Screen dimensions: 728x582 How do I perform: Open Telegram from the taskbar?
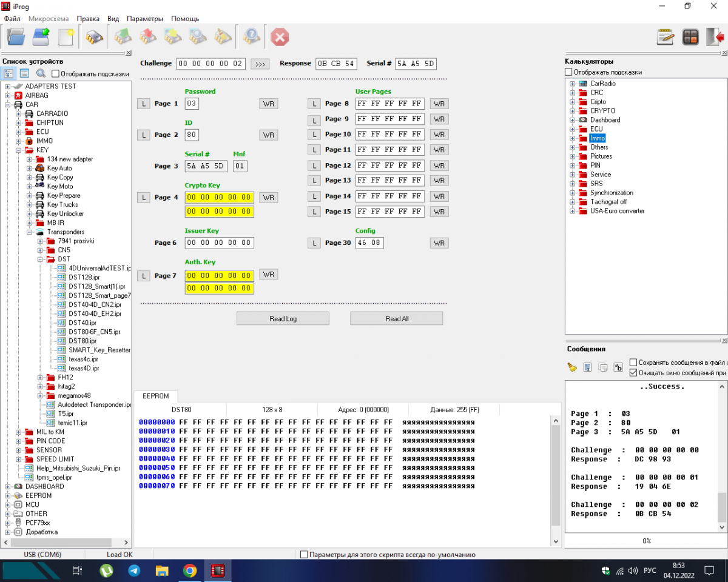click(135, 570)
